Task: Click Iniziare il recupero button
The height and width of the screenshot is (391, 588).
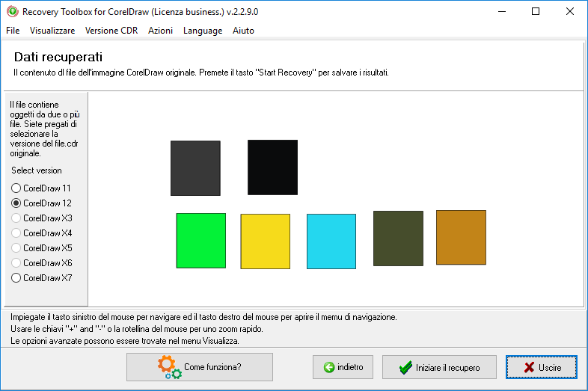Action: pos(439,367)
